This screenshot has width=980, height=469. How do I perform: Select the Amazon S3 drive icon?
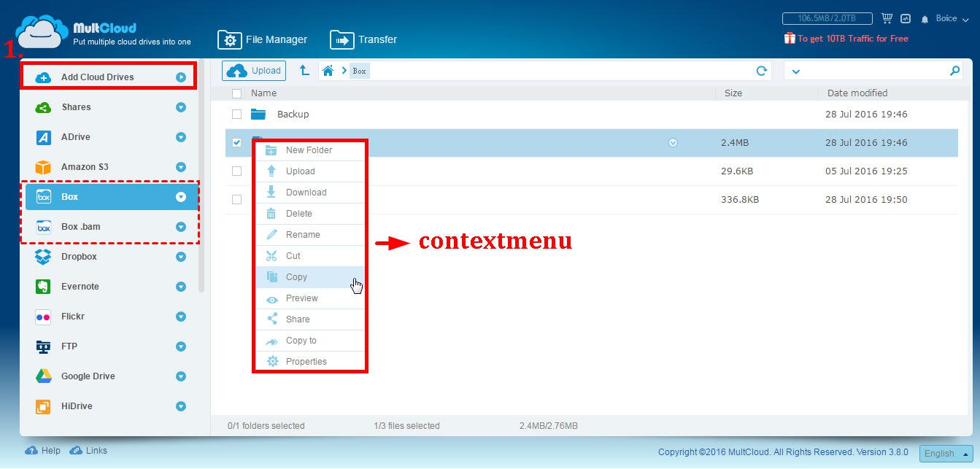43,167
